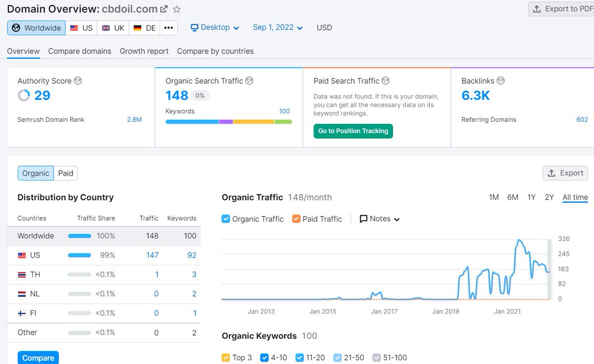Image resolution: width=594 pixels, height=364 pixels.
Task: Open keywords count 100 in traffic card
Action: pyautogui.click(x=284, y=111)
